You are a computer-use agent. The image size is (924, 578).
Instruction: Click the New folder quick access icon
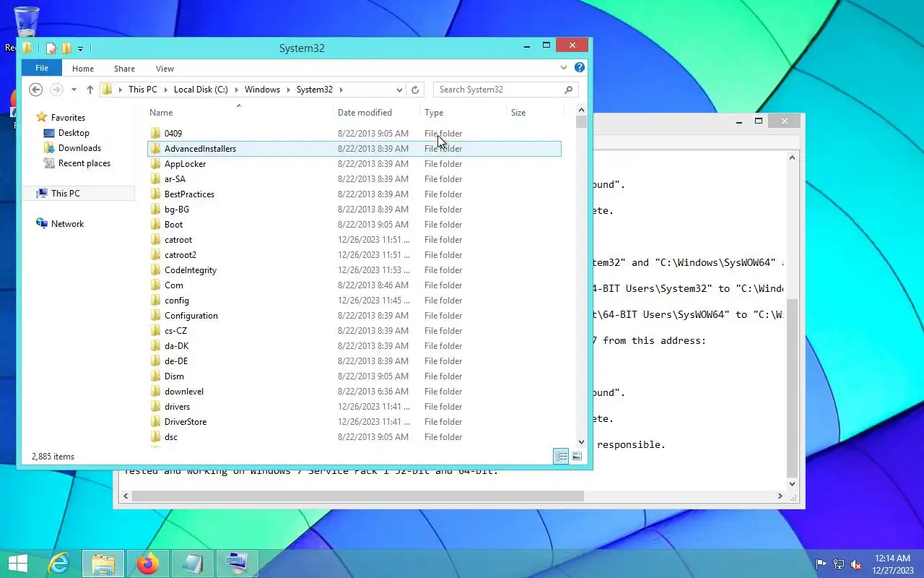click(x=66, y=48)
